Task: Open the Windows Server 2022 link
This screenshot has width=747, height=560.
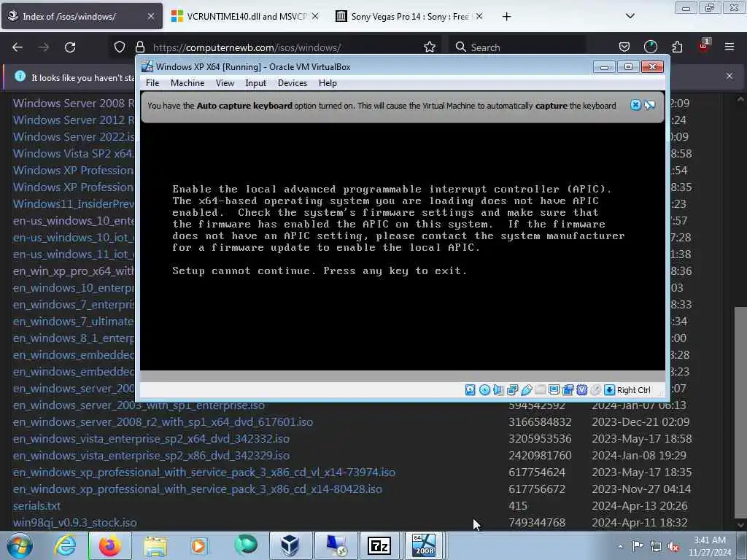Action: [x=74, y=136]
